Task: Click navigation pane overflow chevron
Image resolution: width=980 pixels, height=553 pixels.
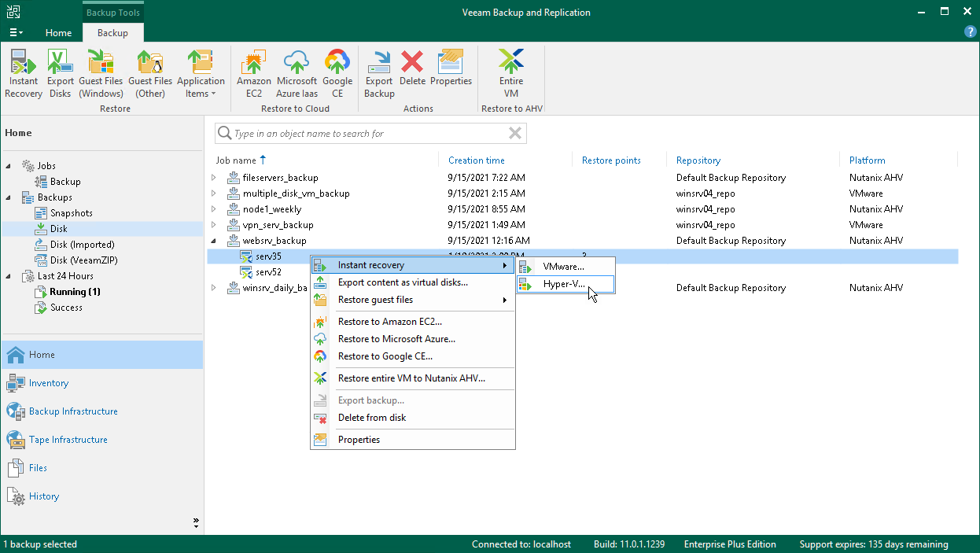Action: point(196,522)
